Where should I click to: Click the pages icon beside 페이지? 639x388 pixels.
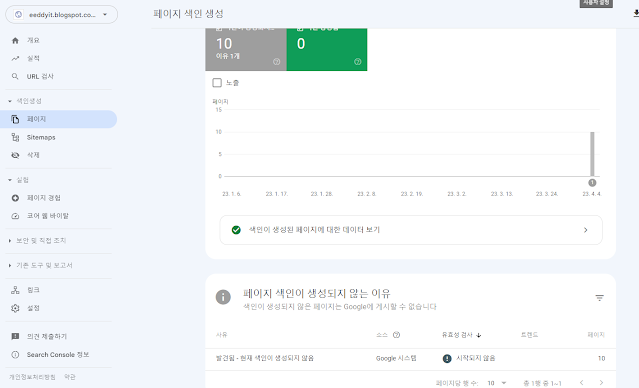15,119
